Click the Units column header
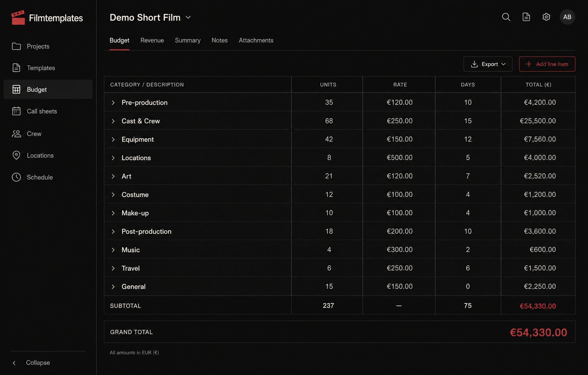Screen dimensions: 588x375 click(x=328, y=85)
